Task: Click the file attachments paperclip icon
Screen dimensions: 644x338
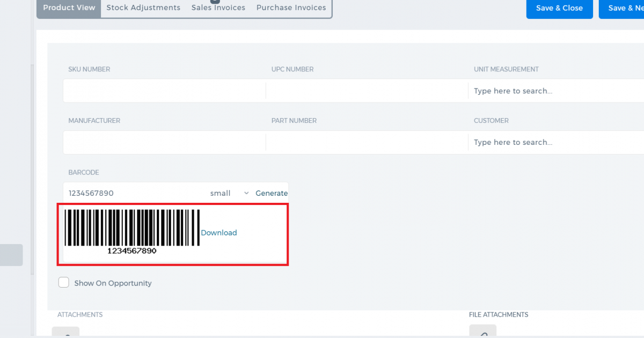Action: click(x=482, y=331)
